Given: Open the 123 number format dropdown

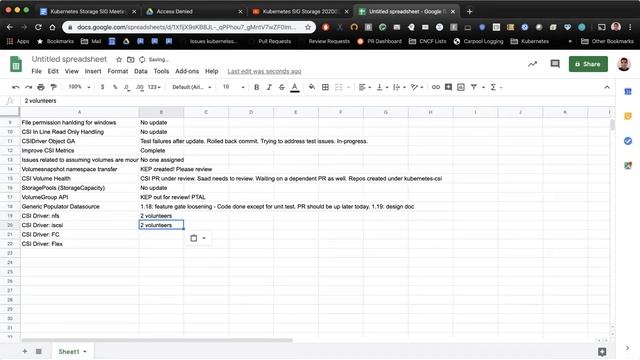Looking at the screenshot, I should 154,87.
